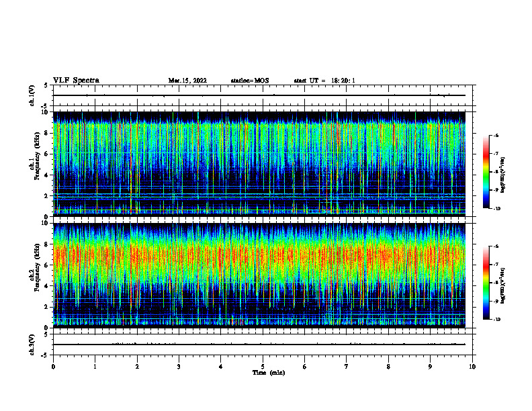This screenshot has height=411, width=532.
Task: Click the "ch.3(V)" axis label
Action: pyautogui.click(x=32, y=345)
